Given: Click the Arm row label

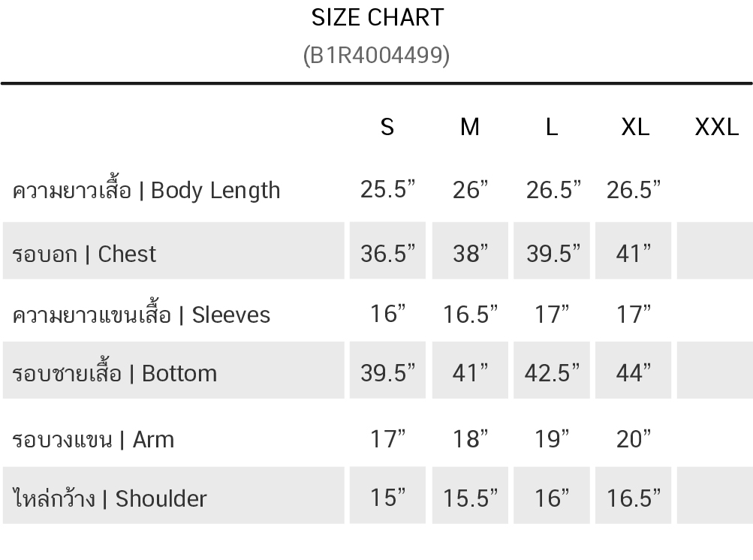Looking at the screenshot, I should (x=93, y=439).
